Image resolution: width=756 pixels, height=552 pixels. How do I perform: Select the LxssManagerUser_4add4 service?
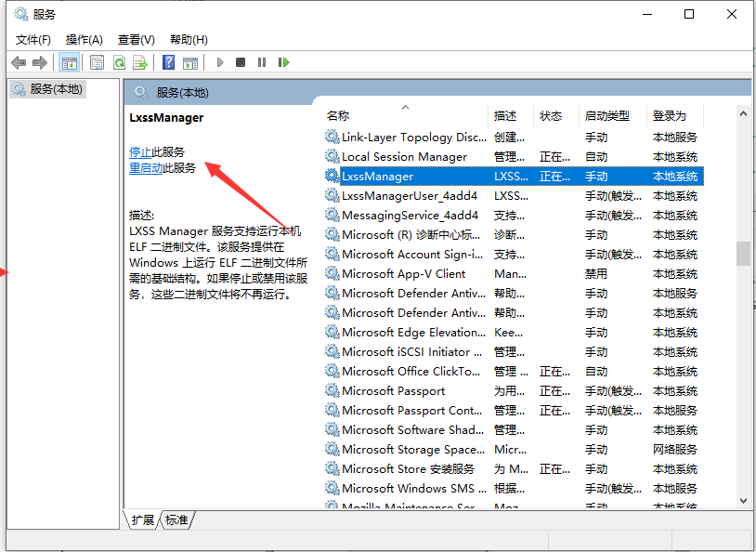pos(514,196)
